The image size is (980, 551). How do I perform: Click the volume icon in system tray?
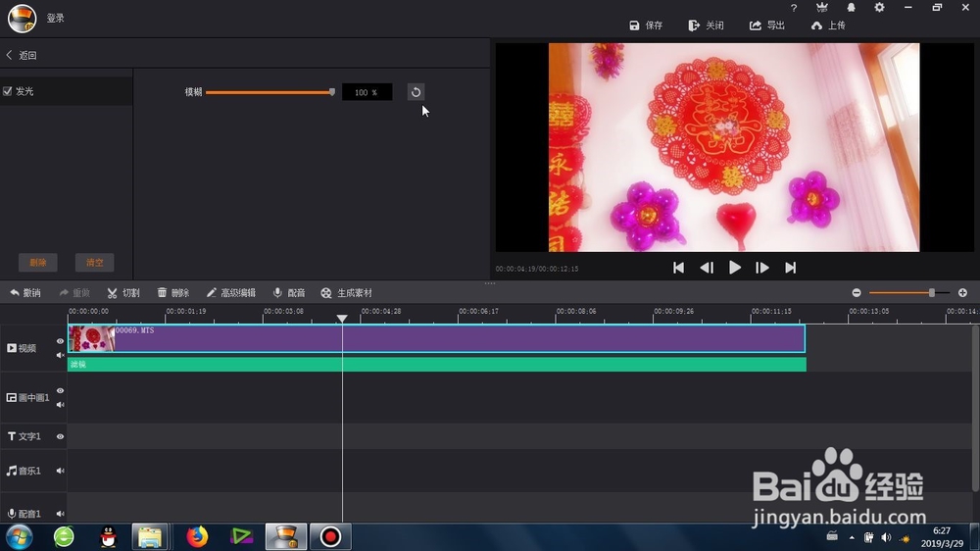pos(886,538)
